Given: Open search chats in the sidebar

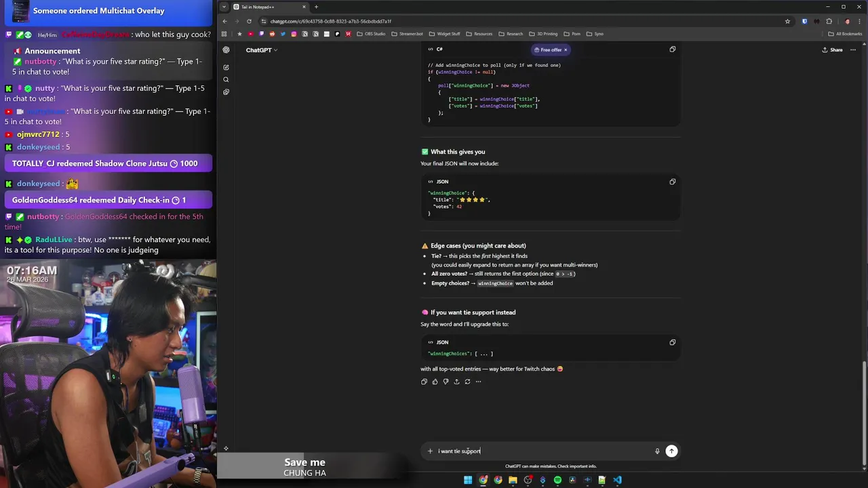Looking at the screenshot, I should 226,79.
